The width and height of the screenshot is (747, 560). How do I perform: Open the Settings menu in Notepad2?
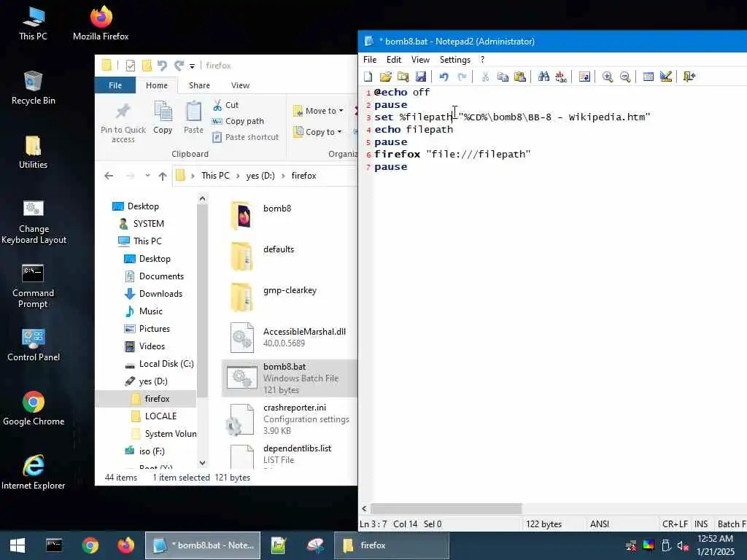[455, 60]
